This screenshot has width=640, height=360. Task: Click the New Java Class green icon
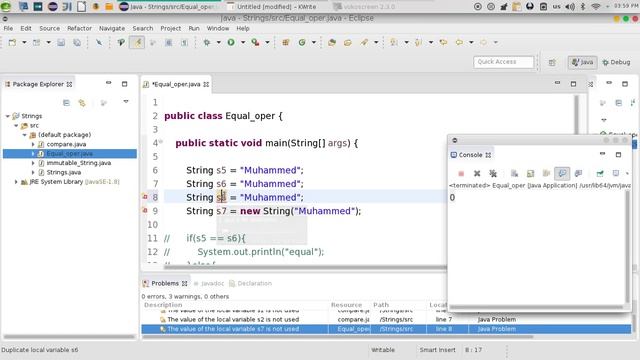click(302, 42)
